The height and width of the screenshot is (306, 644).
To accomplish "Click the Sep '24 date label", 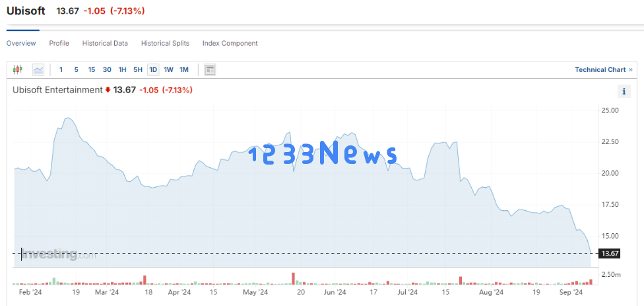I will coord(571,292).
